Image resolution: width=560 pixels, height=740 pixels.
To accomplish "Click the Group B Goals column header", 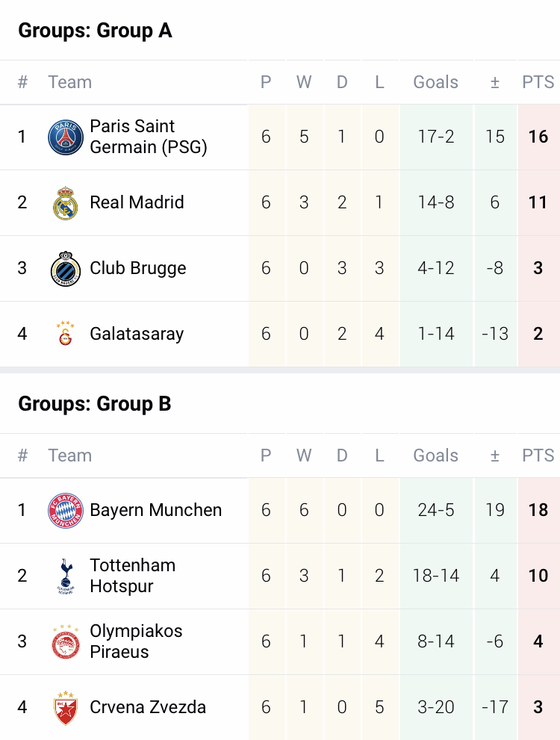I will [x=436, y=455].
